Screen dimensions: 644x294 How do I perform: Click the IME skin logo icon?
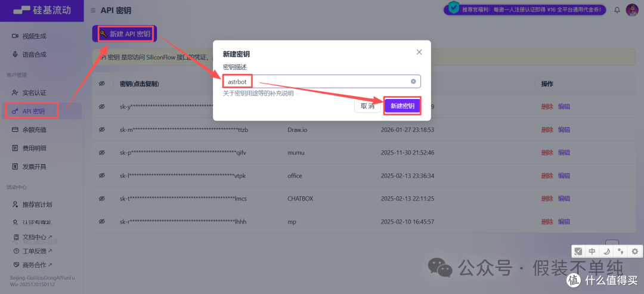pyautogui.click(x=578, y=251)
